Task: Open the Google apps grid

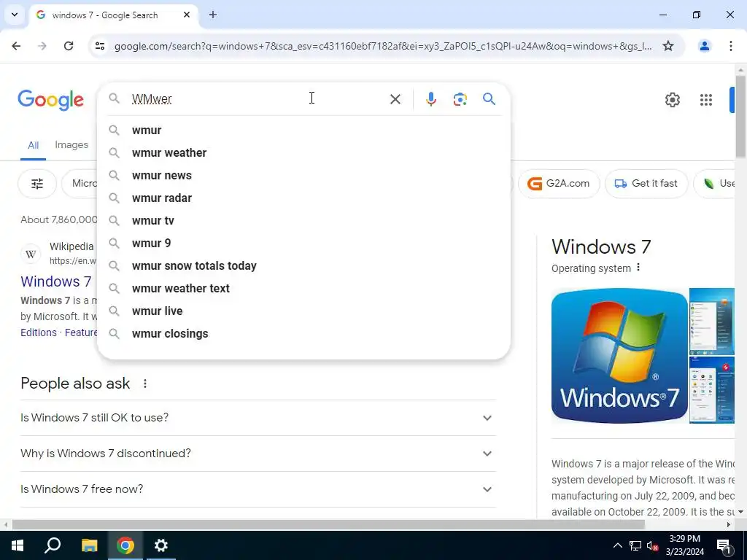Action: (x=705, y=100)
